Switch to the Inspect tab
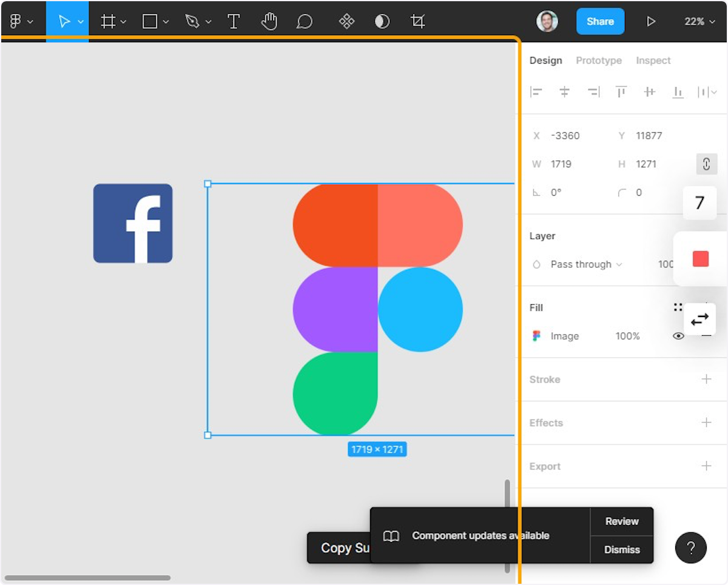The image size is (728, 585). (x=653, y=61)
